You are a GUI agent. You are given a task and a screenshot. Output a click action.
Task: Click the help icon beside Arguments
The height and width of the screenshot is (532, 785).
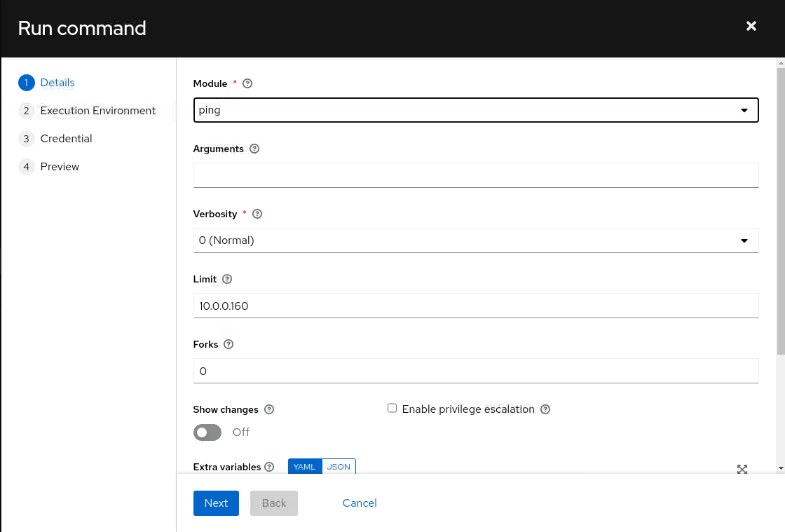pyautogui.click(x=254, y=149)
